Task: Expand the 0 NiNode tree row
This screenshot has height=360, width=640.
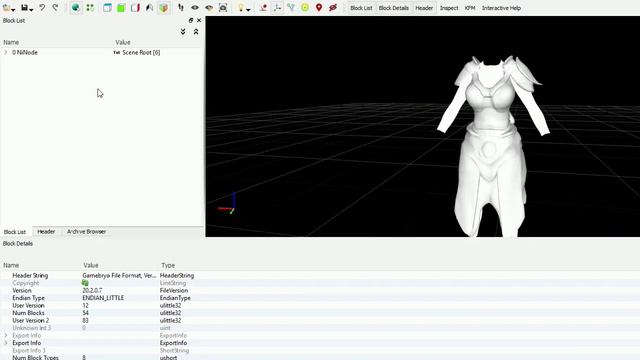Action: tap(6, 52)
